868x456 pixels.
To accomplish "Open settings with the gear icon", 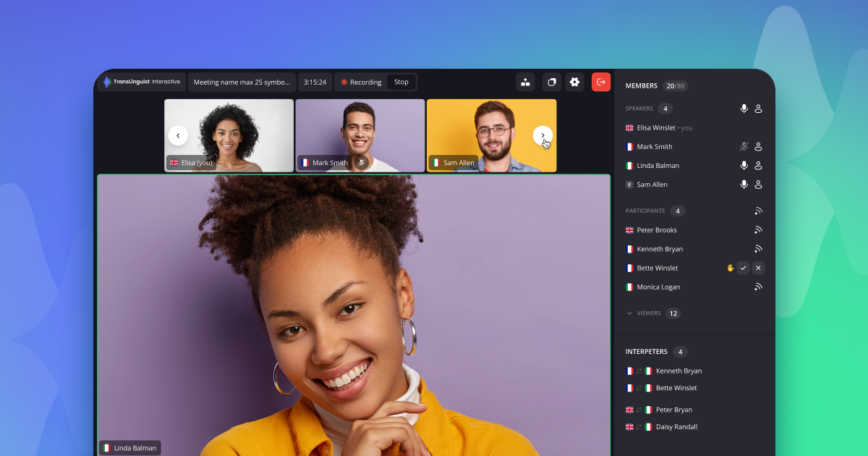I will pyautogui.click(x=574, y=82).
